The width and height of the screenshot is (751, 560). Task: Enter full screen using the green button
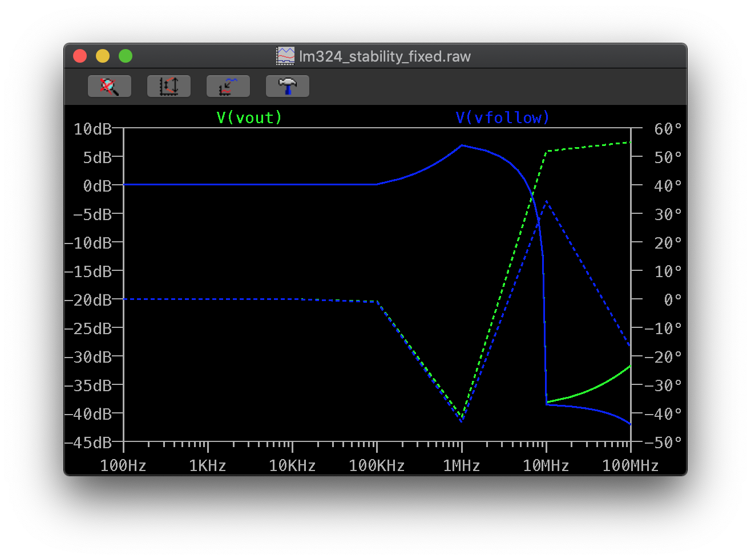coord(126,56)
